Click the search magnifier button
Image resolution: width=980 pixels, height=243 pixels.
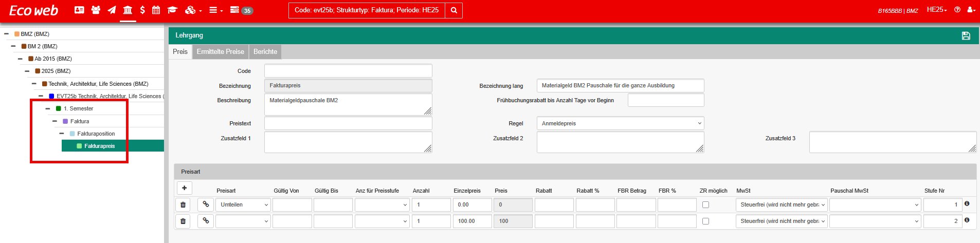pos(453,10)
